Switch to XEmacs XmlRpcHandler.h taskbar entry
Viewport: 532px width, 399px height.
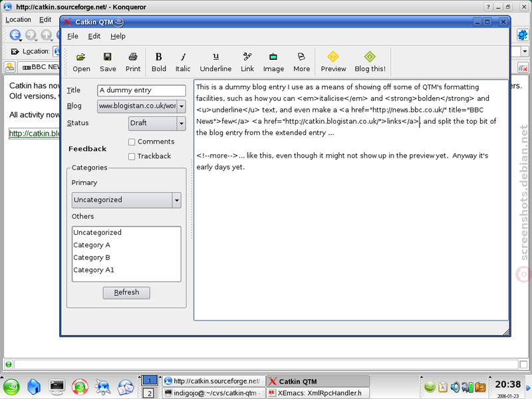pyautogui.click(x=318, y=393)
